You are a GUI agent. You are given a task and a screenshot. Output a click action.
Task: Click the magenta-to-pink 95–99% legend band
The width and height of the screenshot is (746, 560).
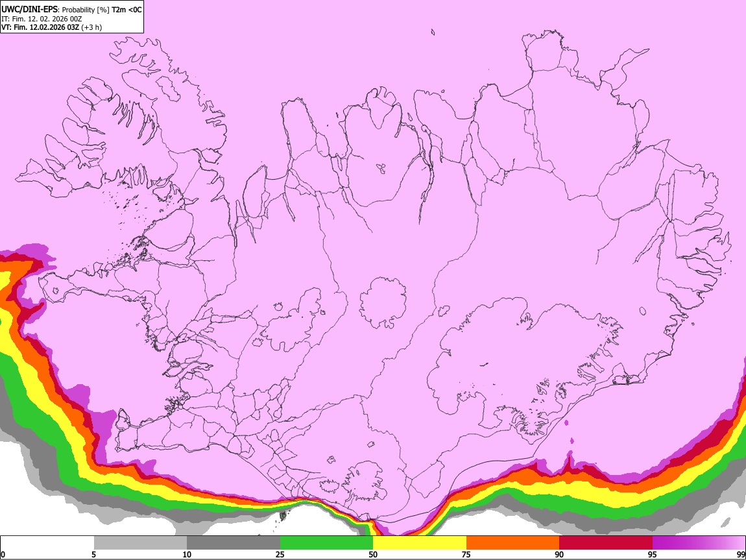click(699, 543)
